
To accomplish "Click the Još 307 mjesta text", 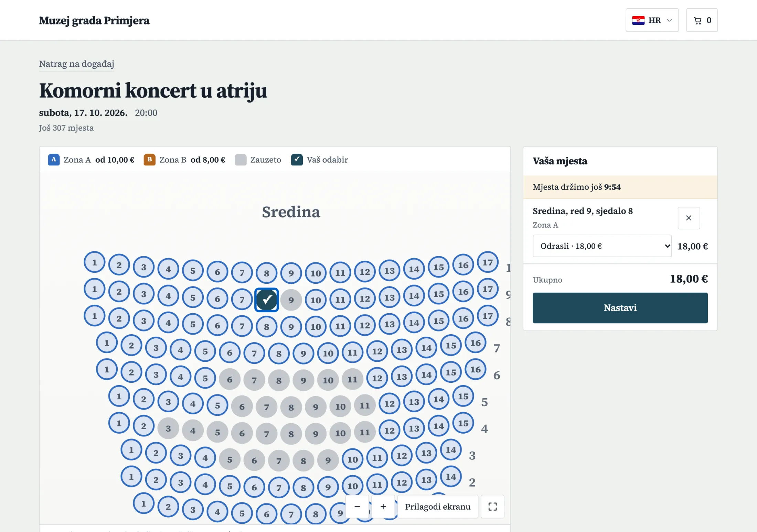I will click(66, 128).
